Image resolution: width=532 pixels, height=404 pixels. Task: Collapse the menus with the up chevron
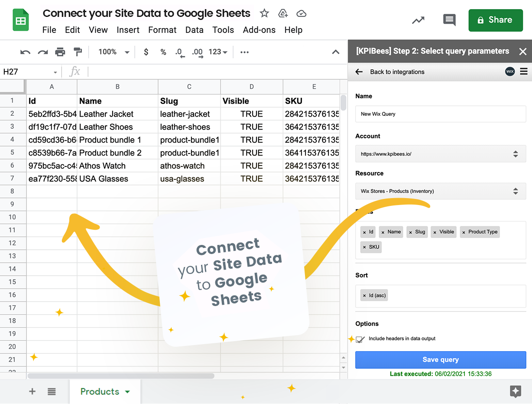click(x=335, y=52)
